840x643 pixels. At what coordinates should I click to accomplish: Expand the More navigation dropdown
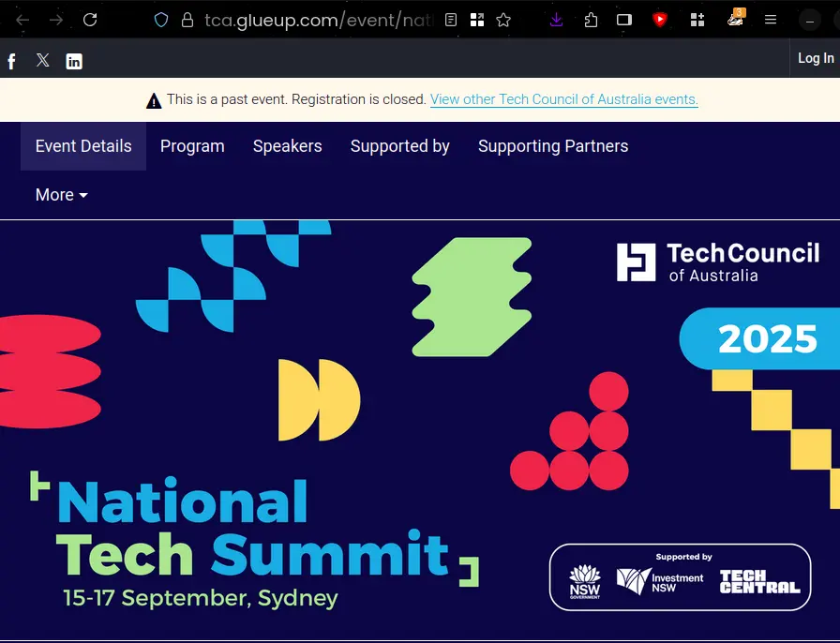[x=60, y=195]
